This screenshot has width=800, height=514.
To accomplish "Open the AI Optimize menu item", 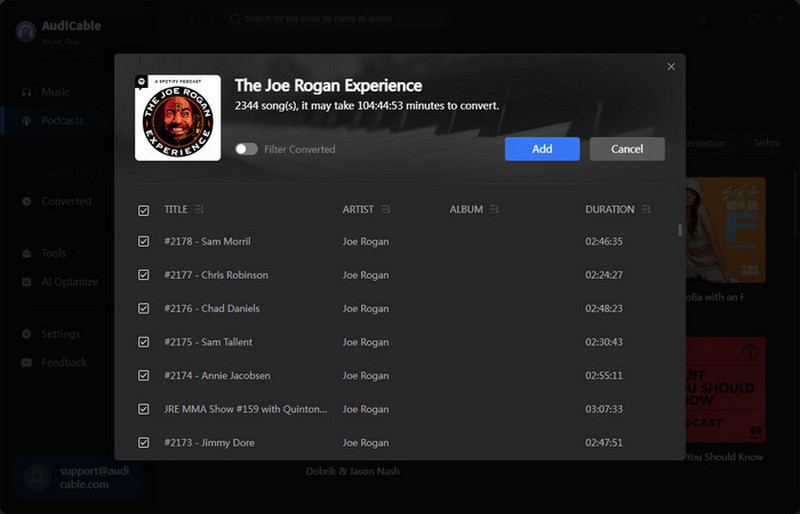I will (x=69, y=282).
